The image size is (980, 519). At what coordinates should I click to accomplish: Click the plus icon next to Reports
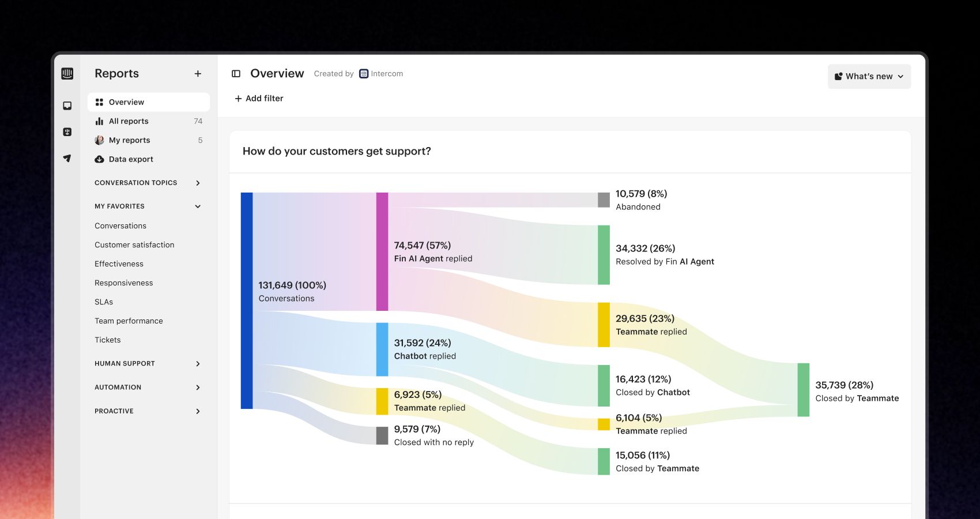[198, 74]
